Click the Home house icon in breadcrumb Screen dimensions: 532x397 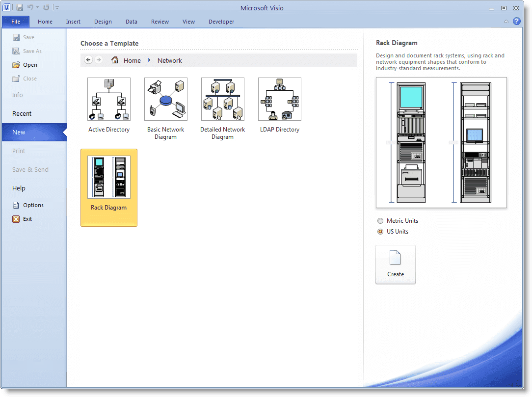[x=115, y=60]
